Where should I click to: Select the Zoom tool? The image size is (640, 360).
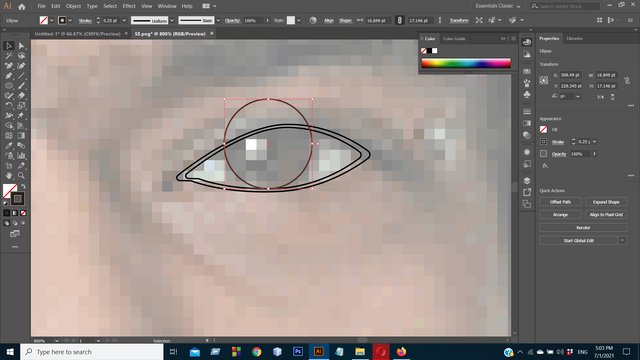[21, 176]
